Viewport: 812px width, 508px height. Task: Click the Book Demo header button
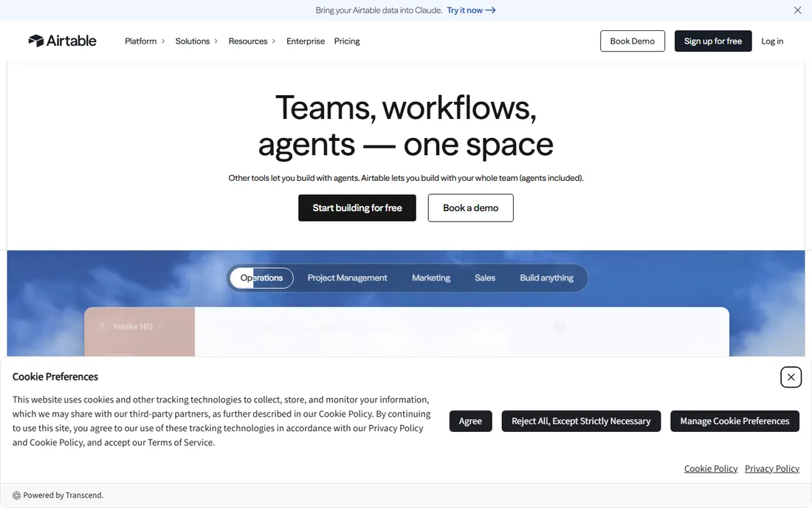[633, 41]
